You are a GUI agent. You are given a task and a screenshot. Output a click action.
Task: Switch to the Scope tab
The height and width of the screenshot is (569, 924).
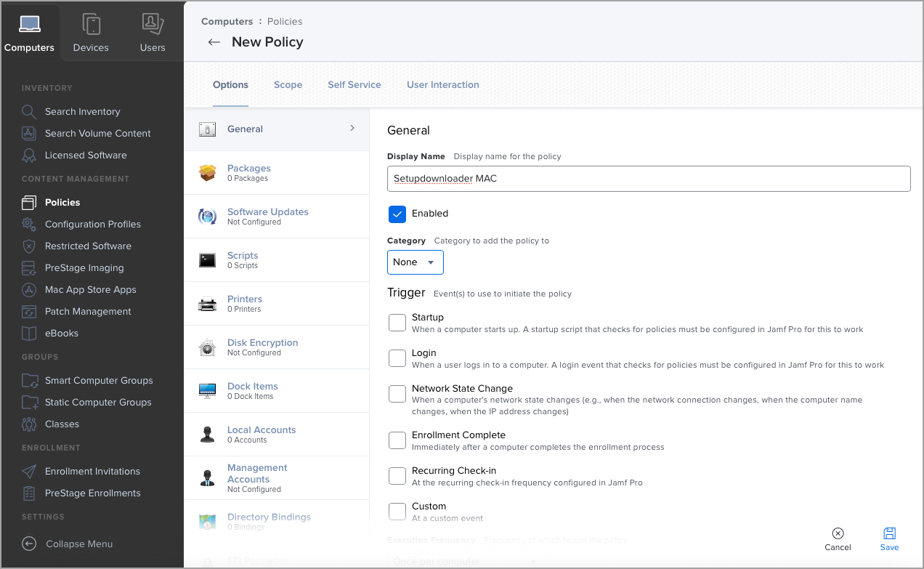point(288,85)
